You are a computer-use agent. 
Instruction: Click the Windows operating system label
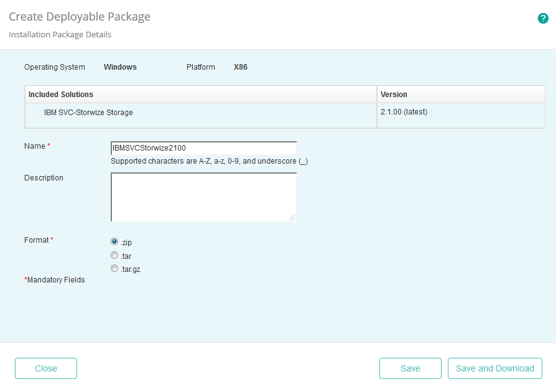click(x=120, y=67)
